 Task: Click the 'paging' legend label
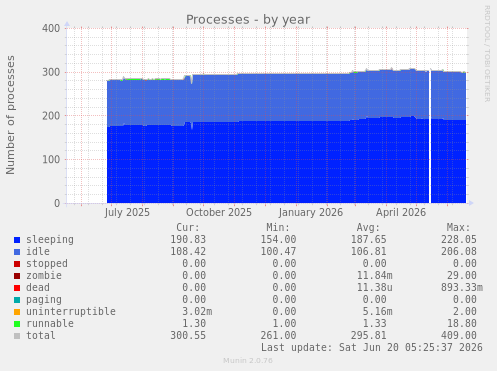point(44,300)
